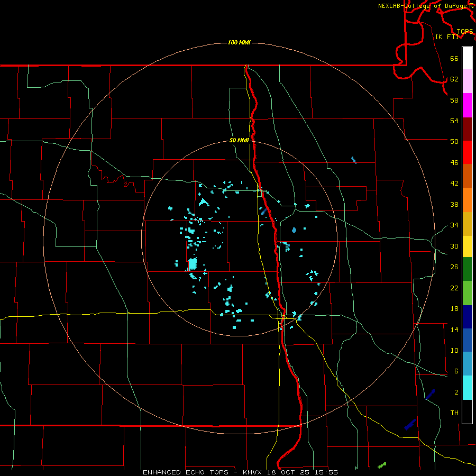
Task: Pick the navy blue legend band
Action: (x=467, y=317)
